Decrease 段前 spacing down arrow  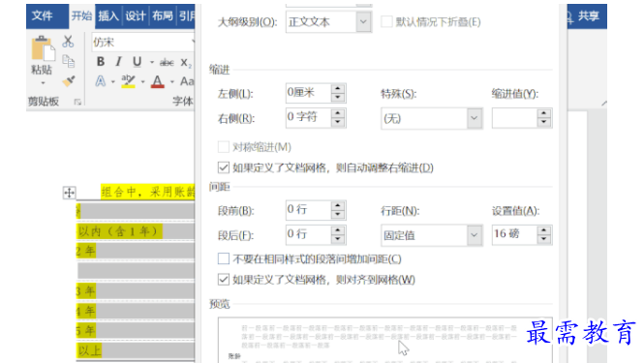click(338, 214)
